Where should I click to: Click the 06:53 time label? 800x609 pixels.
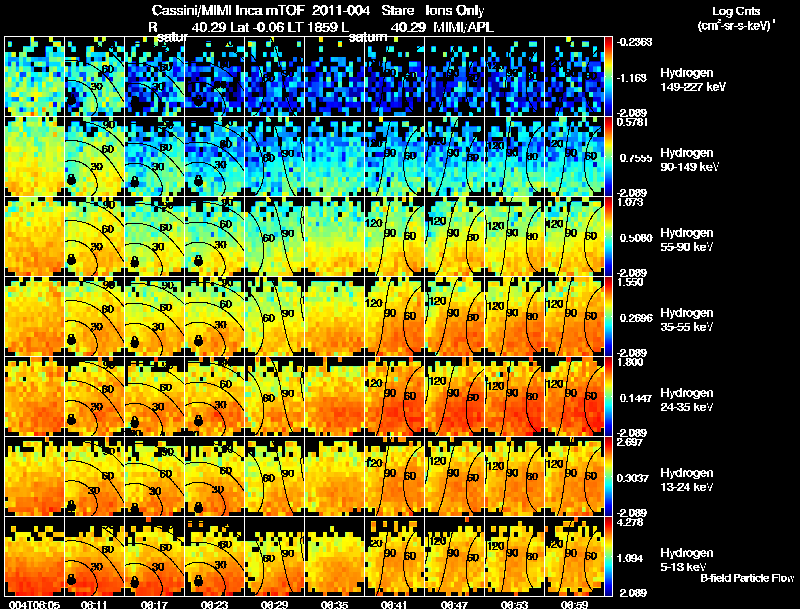pyautogui.click(x=514, y=604)
